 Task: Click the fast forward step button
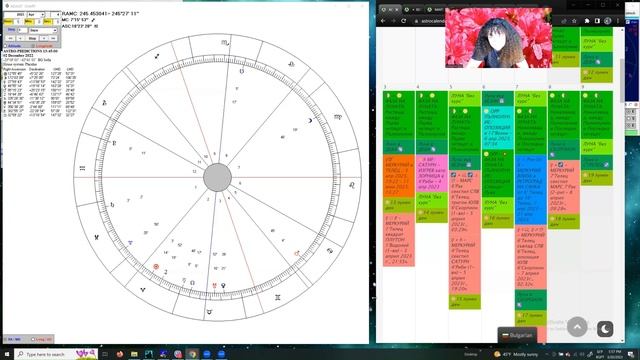[x=53, y=38]
